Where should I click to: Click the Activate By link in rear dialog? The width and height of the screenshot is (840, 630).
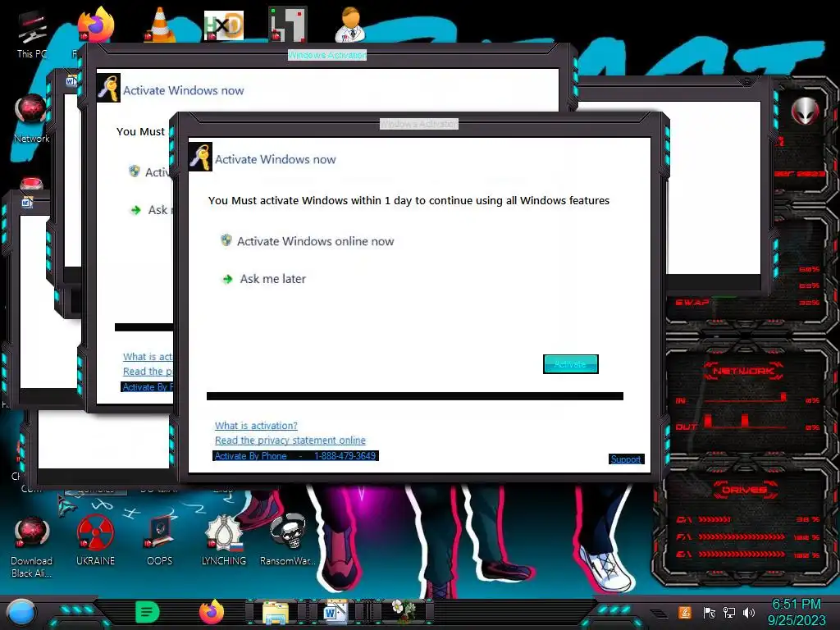tap(148, 387)
